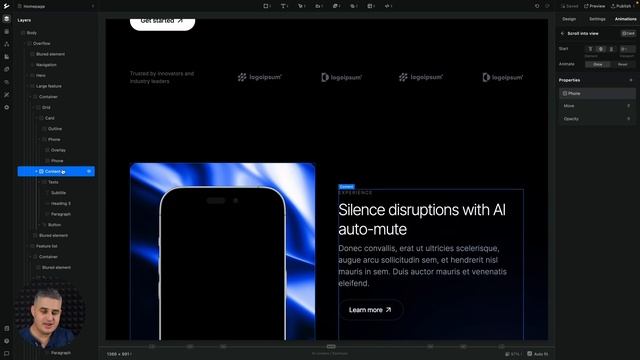Choose the second Animate option next to Once
Image resolution: width=640 pixels, height=360 pixels.
click(x=623, y=64)
